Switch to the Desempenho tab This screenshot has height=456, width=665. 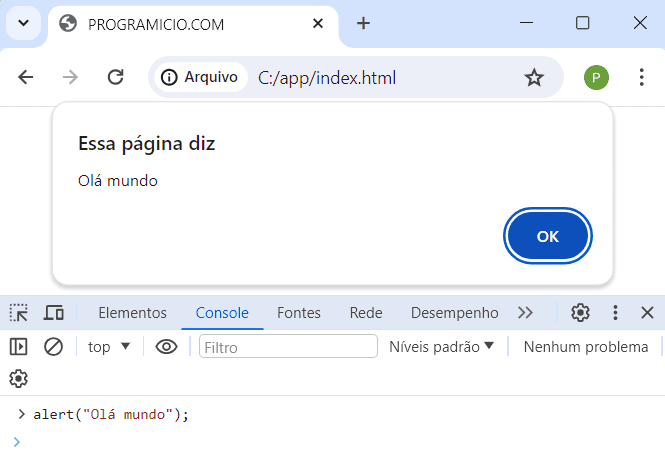click(x=454, y=313)
